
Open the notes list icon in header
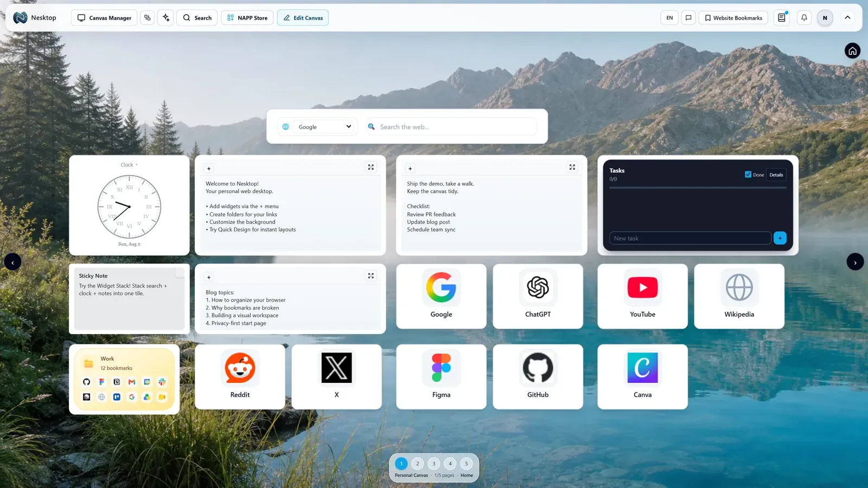782,18
